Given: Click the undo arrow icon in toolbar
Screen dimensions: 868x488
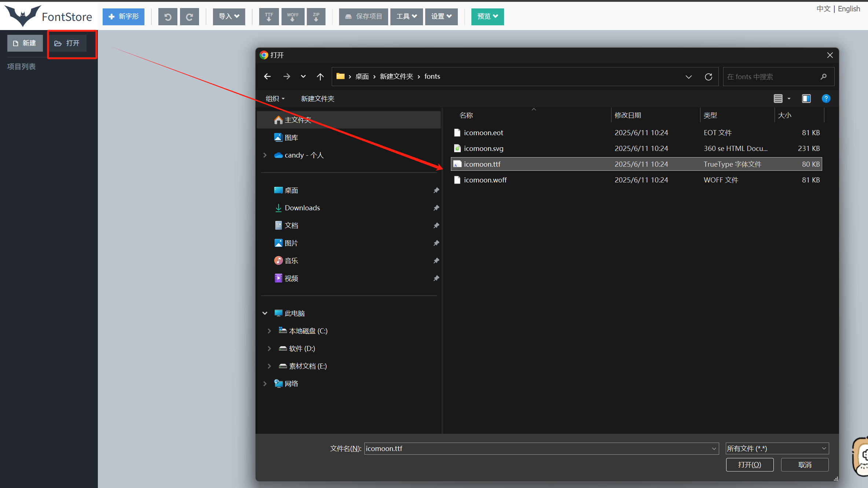Looking at the screenshot, I should coord(168,16).
